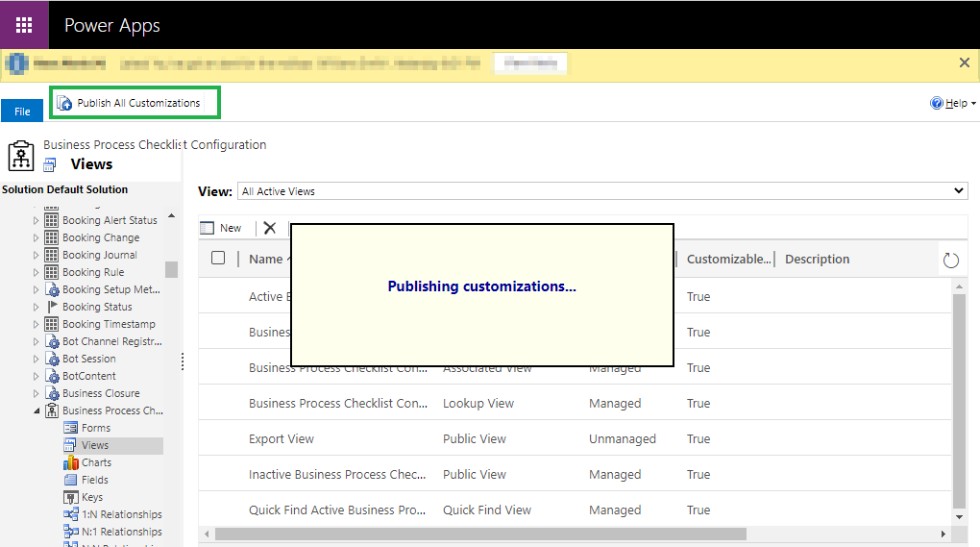Expand the Booking Alert Status tree node
The width and height of the screenshot is (980, 547).
[x=37, y=221]
